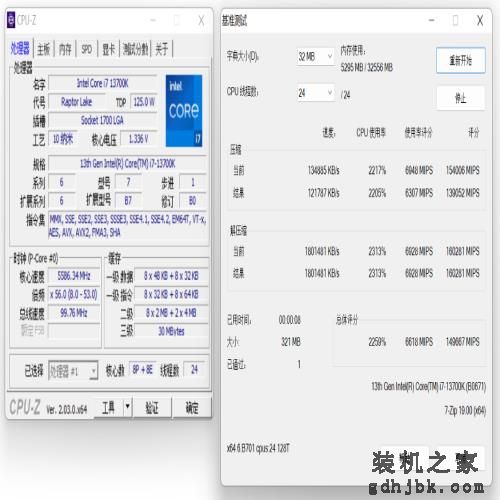Open the 字典大小 32 MB dropdown
The height and width of the screenshot is (500, 500).
[x=315, y=56]
